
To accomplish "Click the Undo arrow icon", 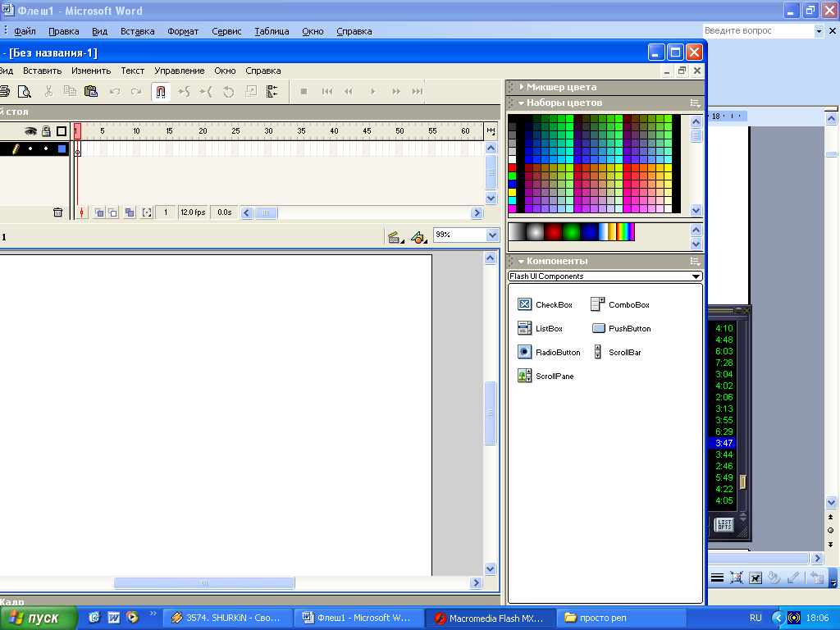I will tap(115, 92).
